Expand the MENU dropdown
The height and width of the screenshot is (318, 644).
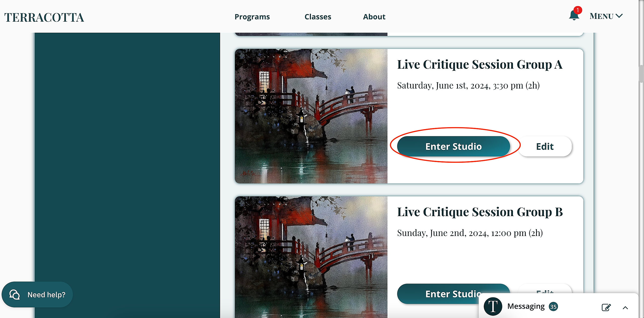point(606,16)
